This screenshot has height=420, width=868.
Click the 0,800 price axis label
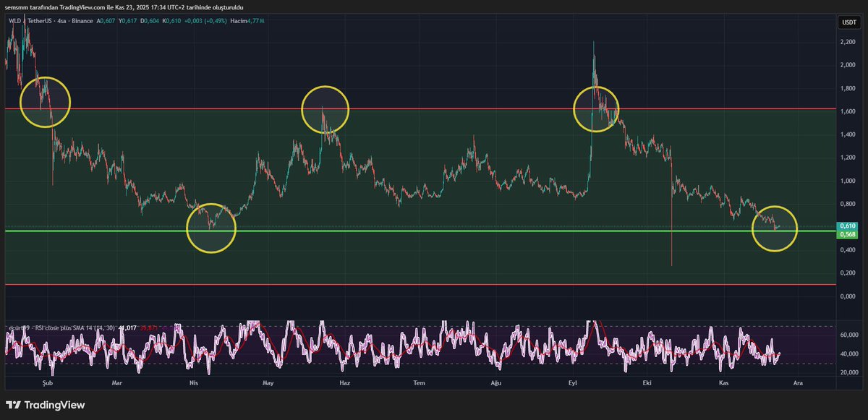[848, 204]
